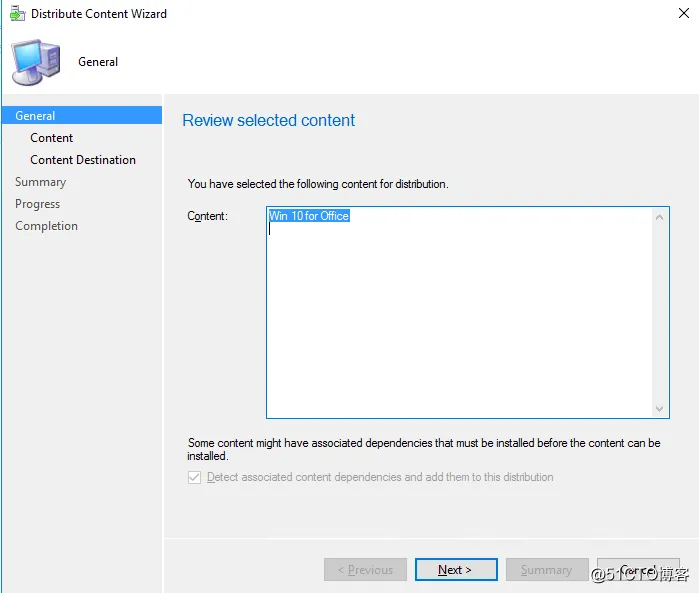699x593 pixels.
Task: Click the Summary button at bottom
Action: [x=547, y=569]
